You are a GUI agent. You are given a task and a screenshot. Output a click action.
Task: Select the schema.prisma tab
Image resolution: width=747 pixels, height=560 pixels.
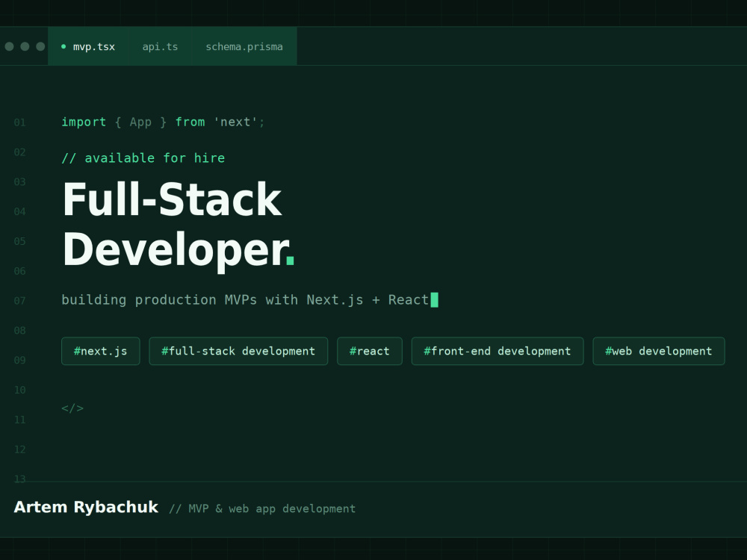(244, 46)
